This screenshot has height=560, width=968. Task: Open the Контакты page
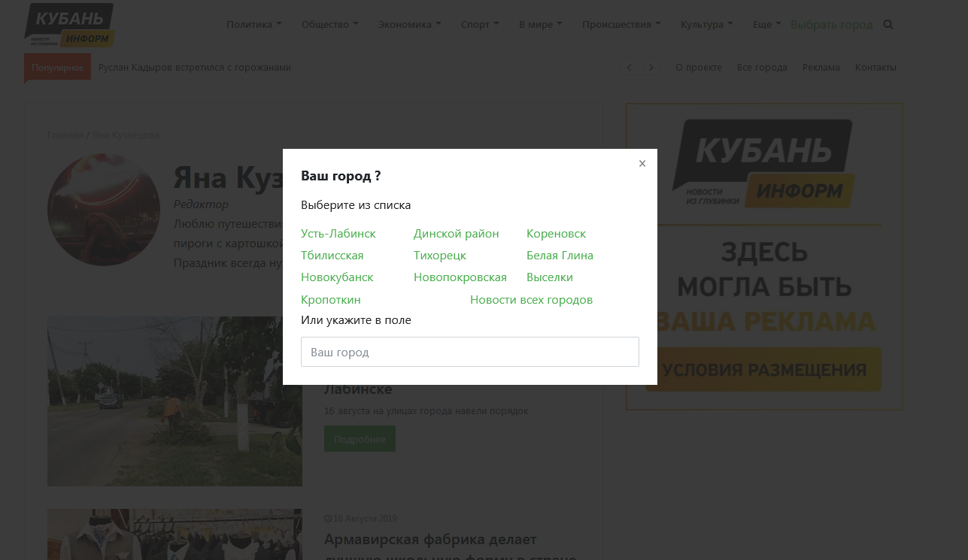(875, 67)
